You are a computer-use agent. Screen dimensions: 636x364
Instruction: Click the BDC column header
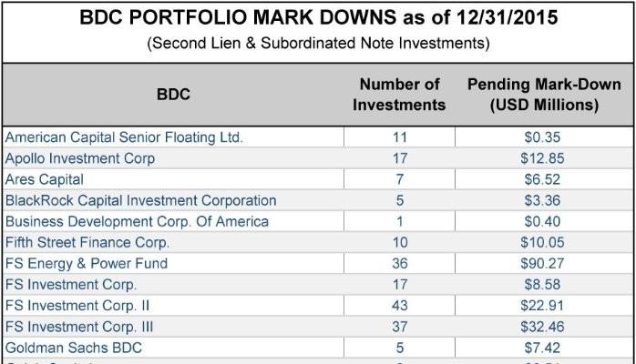click(x=173, y=94)
